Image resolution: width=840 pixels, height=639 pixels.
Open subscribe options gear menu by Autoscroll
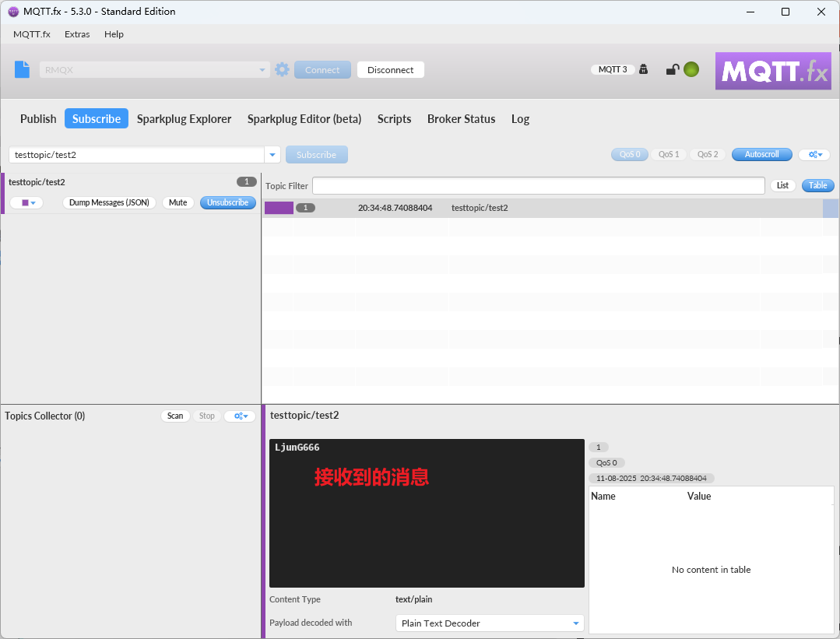pos(815,154)
